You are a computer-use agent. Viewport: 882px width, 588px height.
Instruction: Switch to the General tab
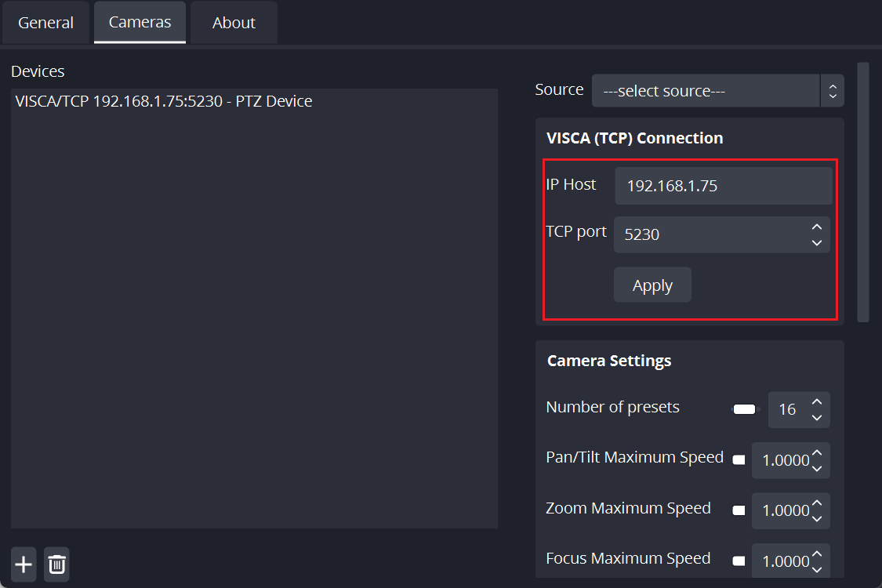pos(46,23)
